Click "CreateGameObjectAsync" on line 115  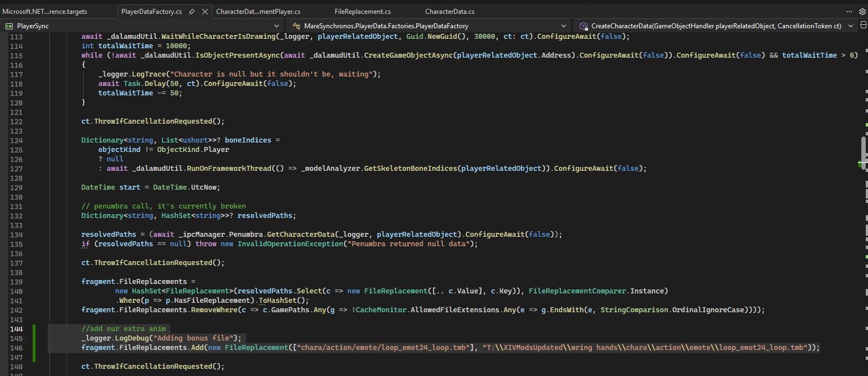click(409, 55)
